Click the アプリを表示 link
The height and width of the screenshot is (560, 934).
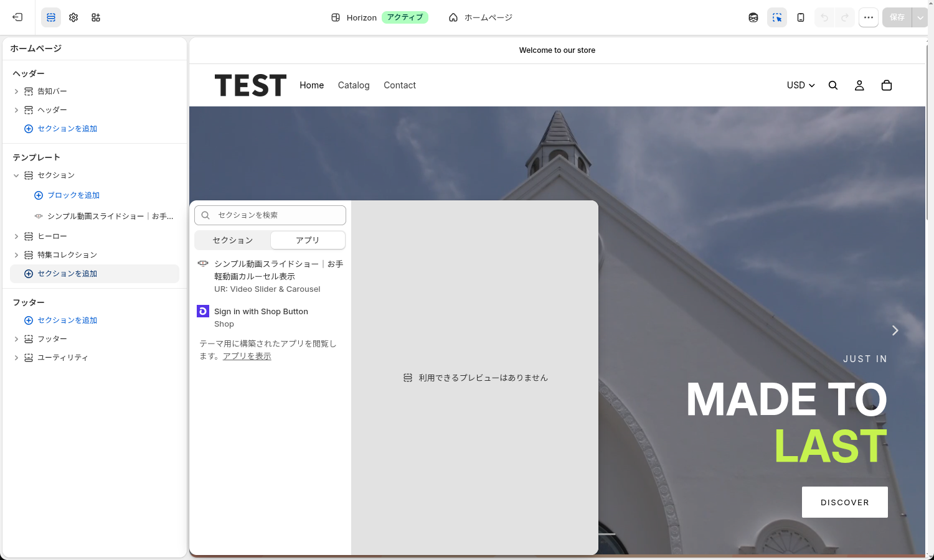pos(247,357)
